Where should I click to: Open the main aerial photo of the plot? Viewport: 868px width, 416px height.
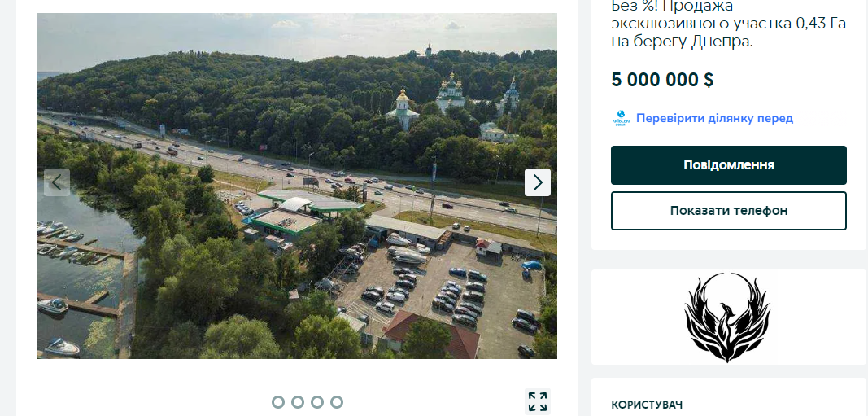(297, 186)
